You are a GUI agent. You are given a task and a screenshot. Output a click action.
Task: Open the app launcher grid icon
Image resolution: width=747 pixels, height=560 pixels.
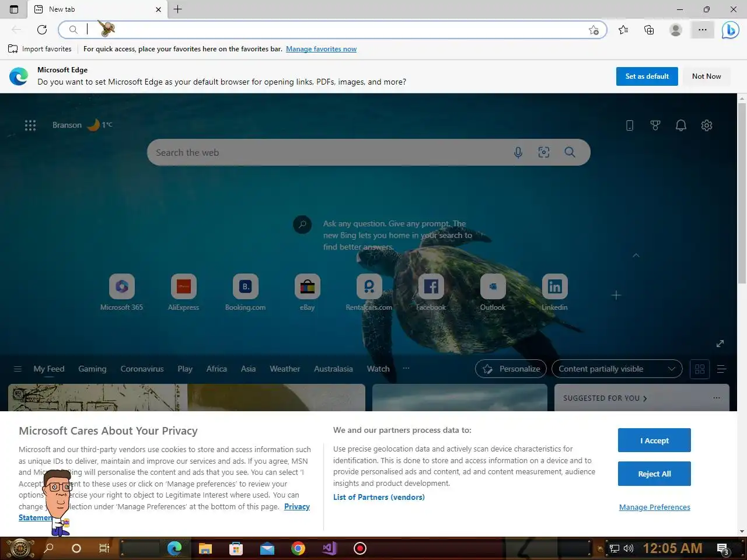click(30, 125)
